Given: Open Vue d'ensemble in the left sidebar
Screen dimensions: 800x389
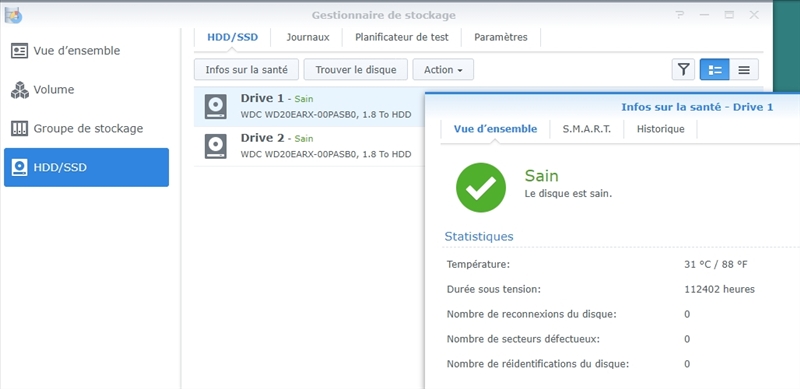Looking at the screenshot, I should [x=86, y=51].
